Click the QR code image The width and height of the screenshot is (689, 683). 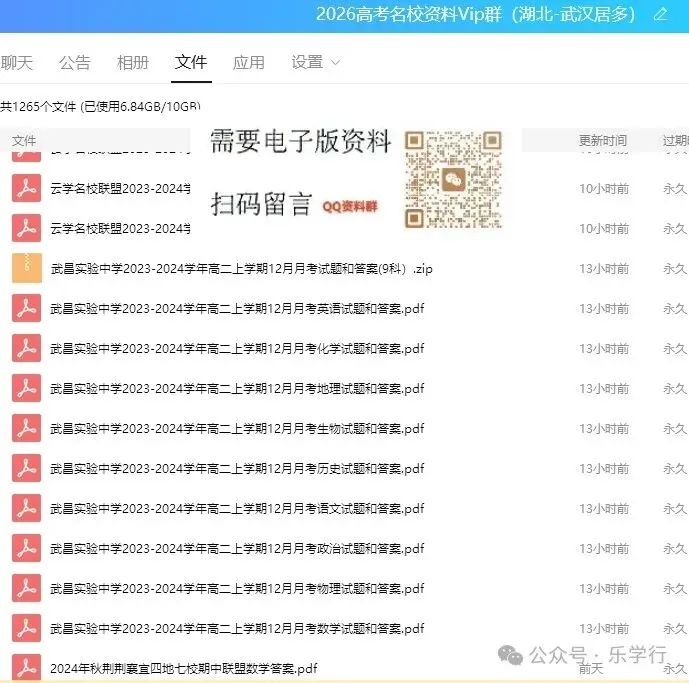[x=453, y=180]
